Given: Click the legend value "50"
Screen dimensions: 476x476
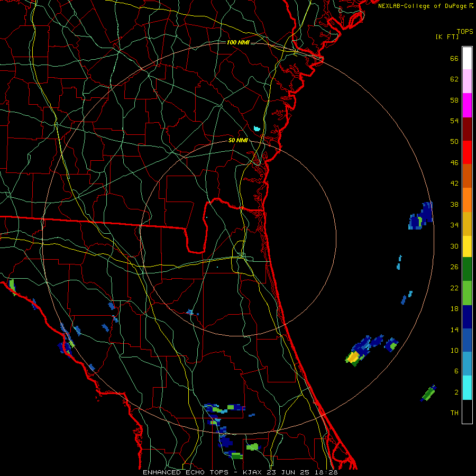Looking at the screenshot, I should pos(454,142).
